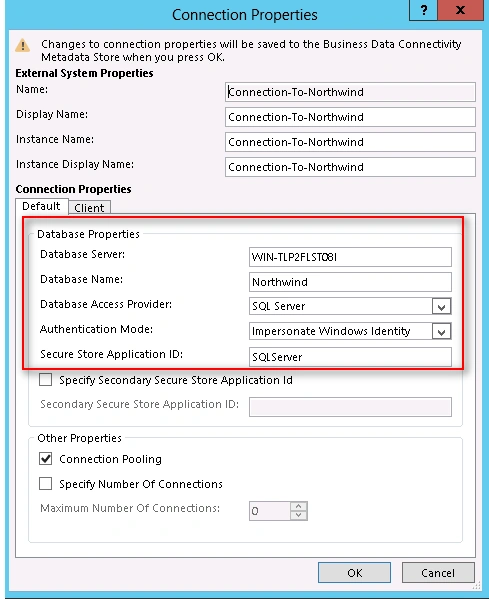Click the Database Server input field
489x599 pixels.
(350, 257)
